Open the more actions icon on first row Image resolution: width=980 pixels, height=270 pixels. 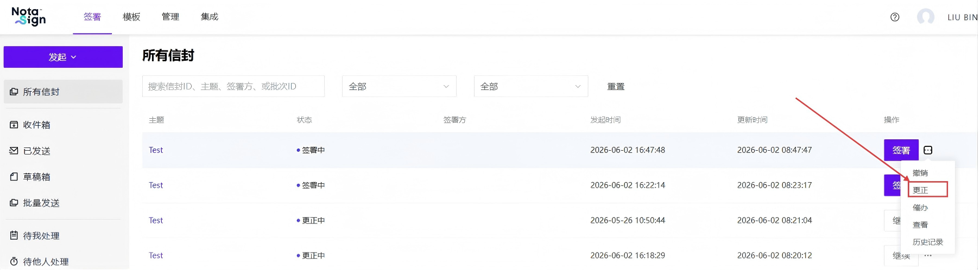tap(928, 150)
